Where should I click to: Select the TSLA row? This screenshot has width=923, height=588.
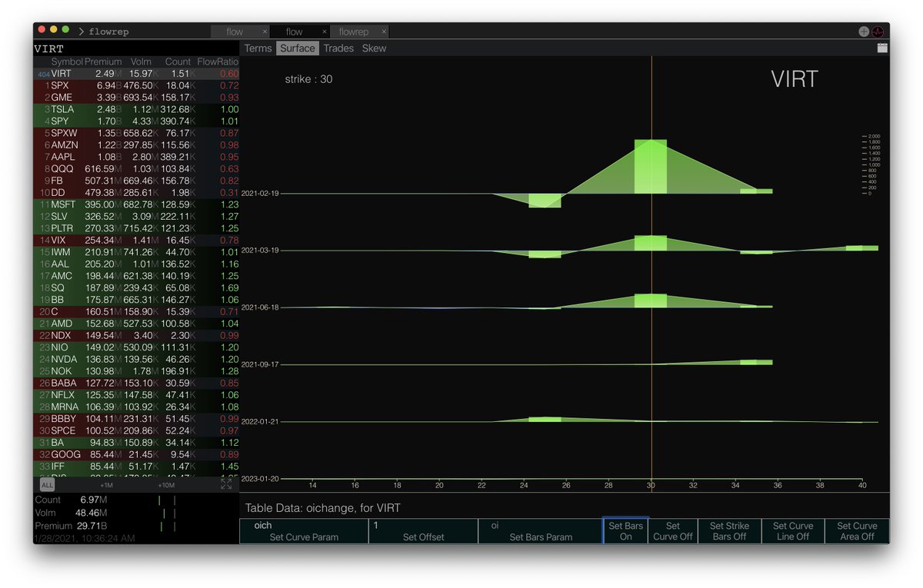pyautogui.click(x=136, y=109)
